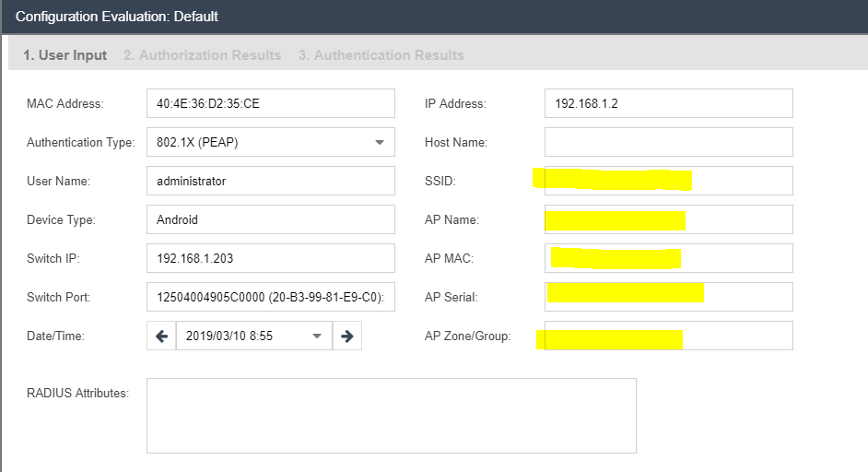This screenshot has width=868, height=472.
Task: Click the previous date/time left arrow
Action: [161, 336]
